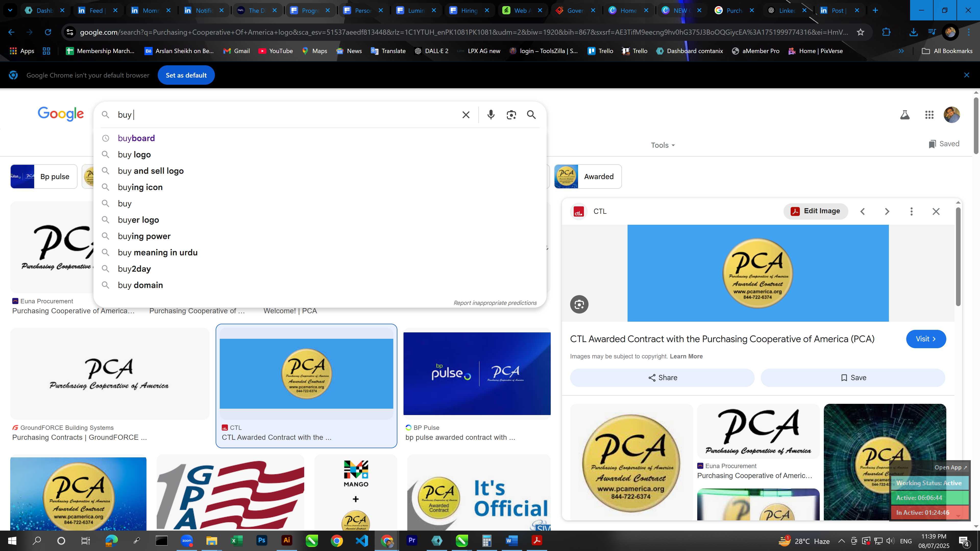
Task: Open the tab search dropdown arrow
Action: click(x=10, y=10)
